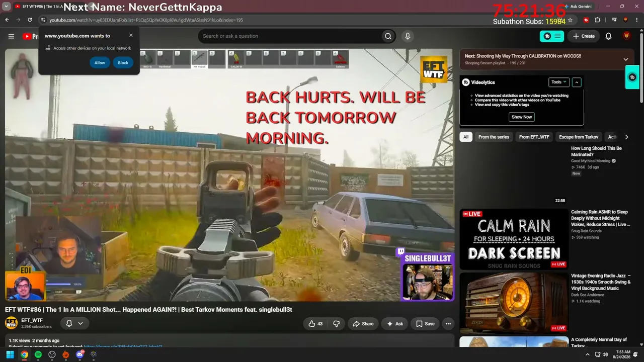Viewport: 644px width, 362px height.
Task: Open the Calm Rain dark screen thumbnail
Action: (x=514, y=239)
